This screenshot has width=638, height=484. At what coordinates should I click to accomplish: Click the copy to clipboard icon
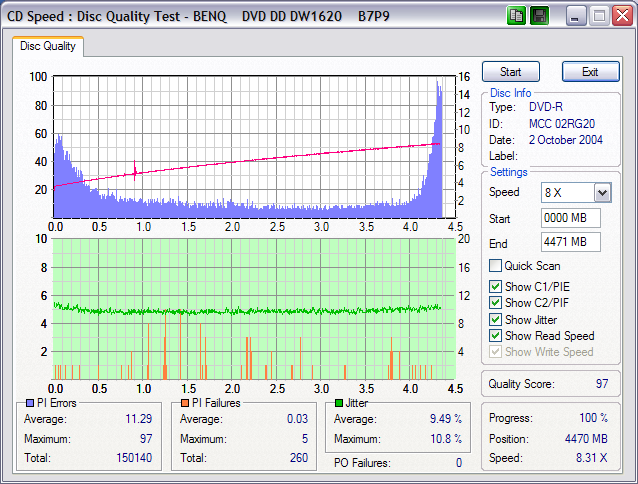pyautogui.click(x=517, y=16)
